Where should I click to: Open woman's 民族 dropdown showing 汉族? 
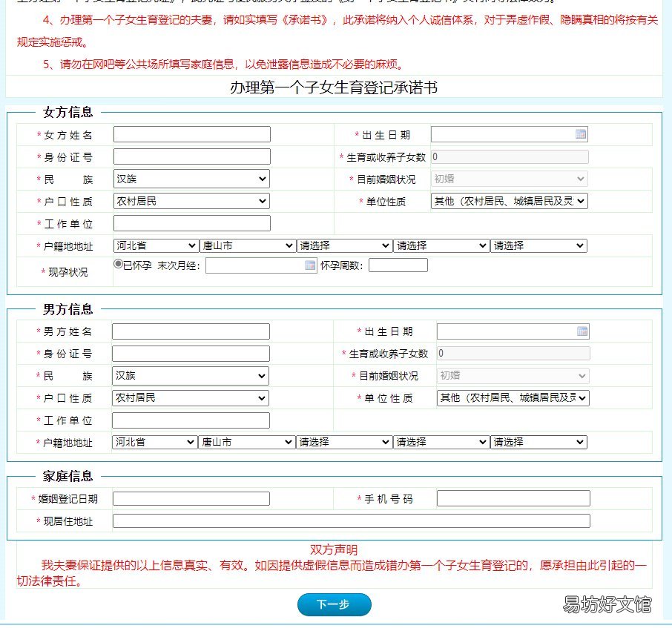[x=191, y=179]
